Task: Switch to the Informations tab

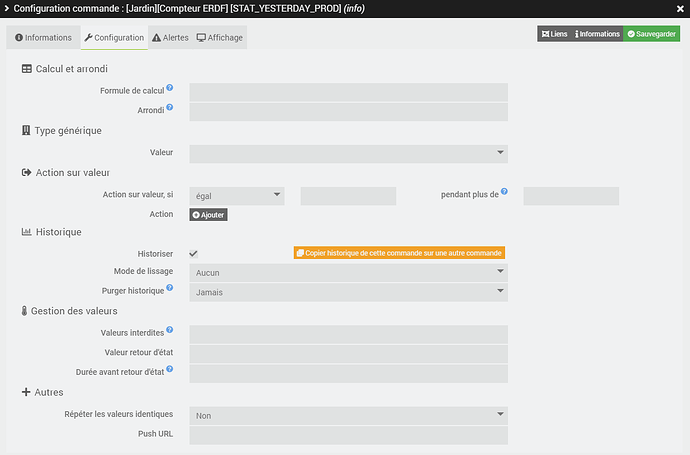Action: click(42, 38)
